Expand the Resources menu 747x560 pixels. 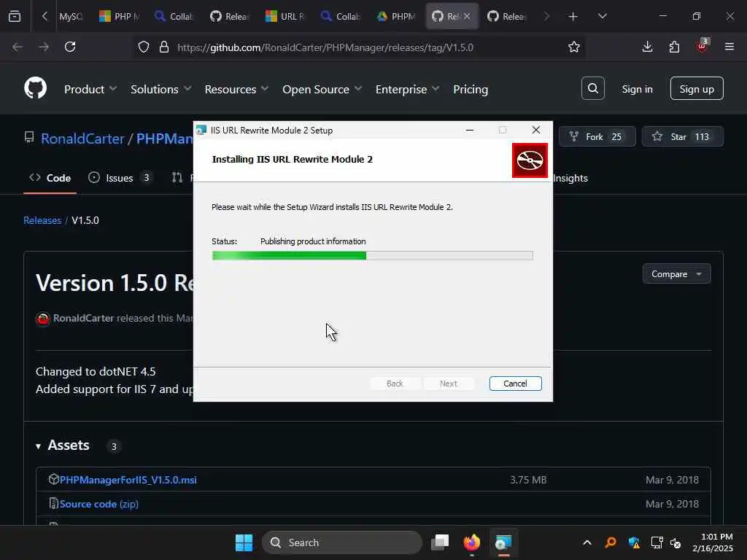point(236,89)
